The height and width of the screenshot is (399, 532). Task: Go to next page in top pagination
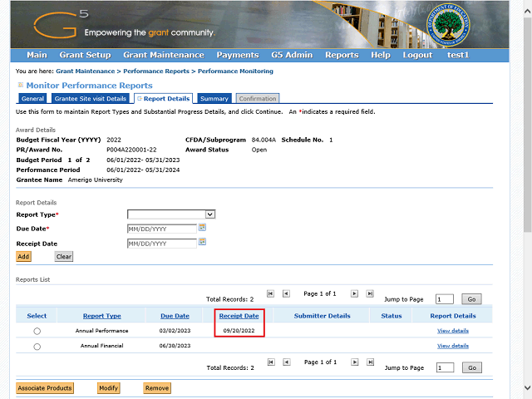pos(355,293)
